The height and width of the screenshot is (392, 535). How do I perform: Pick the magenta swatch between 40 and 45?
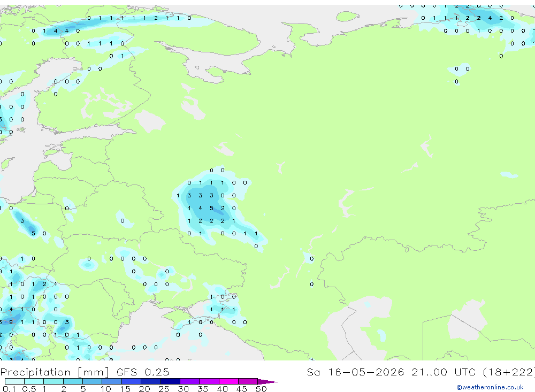coord(228,381)
